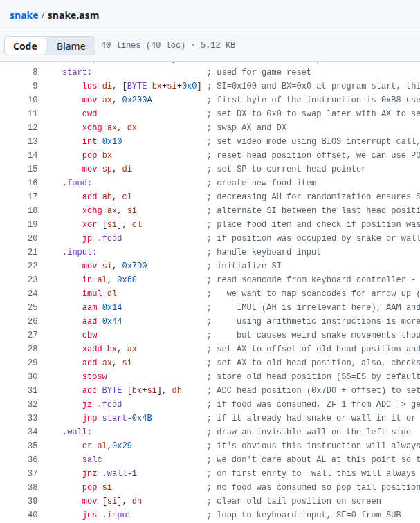Click line number 11
Viewport: 420px width, 523px height.
pos(33,113)
